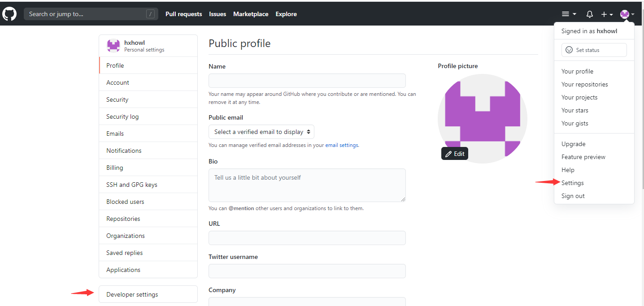The height and width of the screenshot is (306, 644).
Task: Click the user avatar in top bar
Action: tap(624, 14)
